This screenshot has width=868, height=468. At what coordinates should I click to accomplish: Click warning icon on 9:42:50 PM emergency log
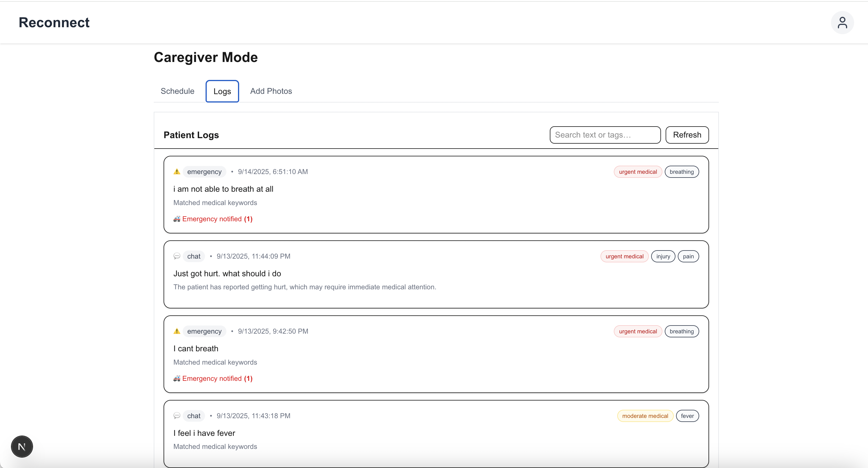pos(177,331)
